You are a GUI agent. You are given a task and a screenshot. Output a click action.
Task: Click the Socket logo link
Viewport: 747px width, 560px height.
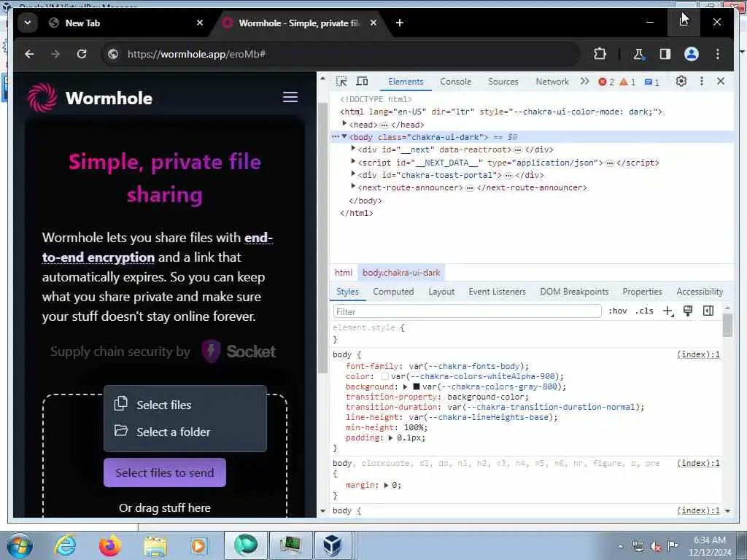click(239, 351)
